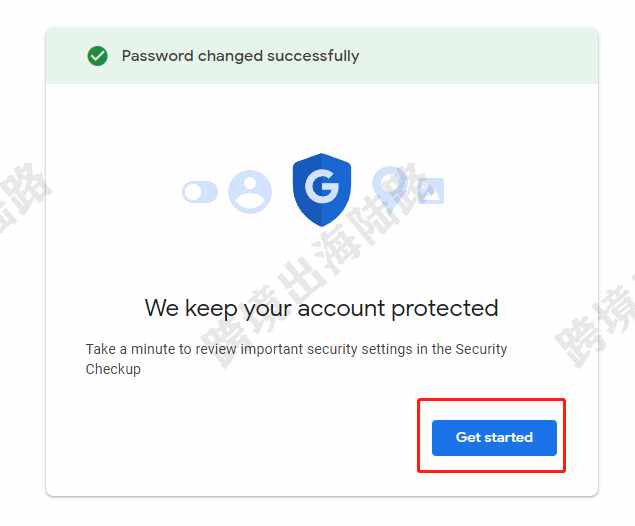Click the Get started button

click(x=494, y=438)
